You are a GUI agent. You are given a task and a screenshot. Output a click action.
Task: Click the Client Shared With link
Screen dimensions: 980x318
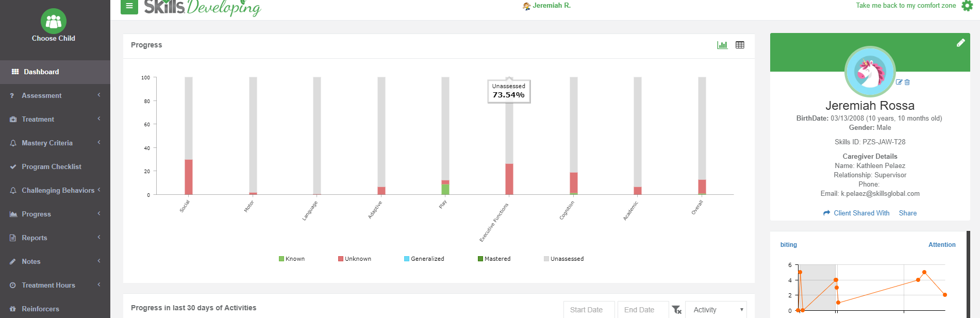coord(861,213)
